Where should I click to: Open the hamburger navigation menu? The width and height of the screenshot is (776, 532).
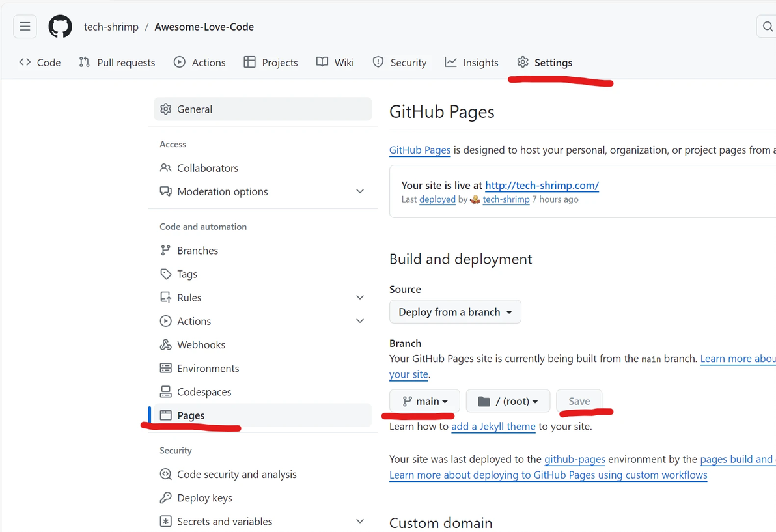coord(25,27)
